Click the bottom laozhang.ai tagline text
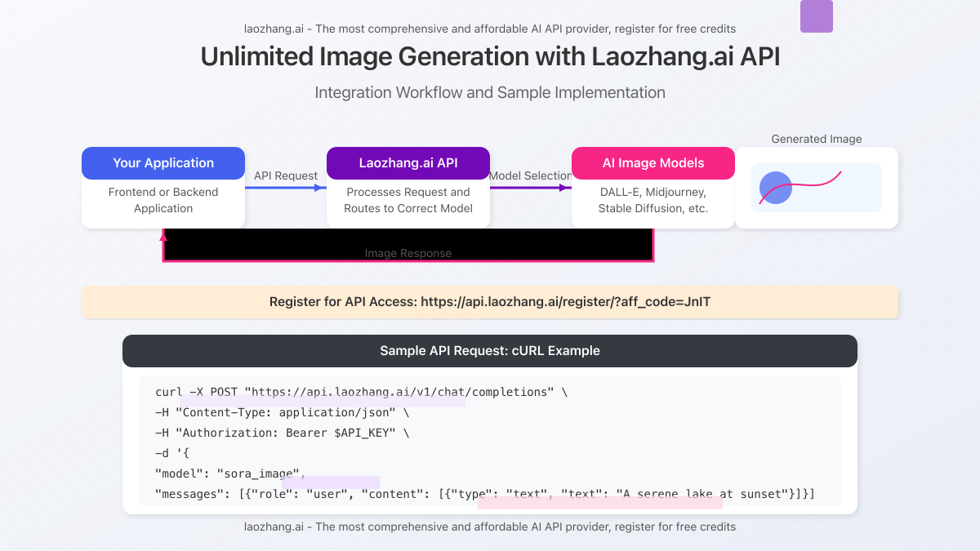The width and height of the screenshot is (980, 551). pos(490,527)
